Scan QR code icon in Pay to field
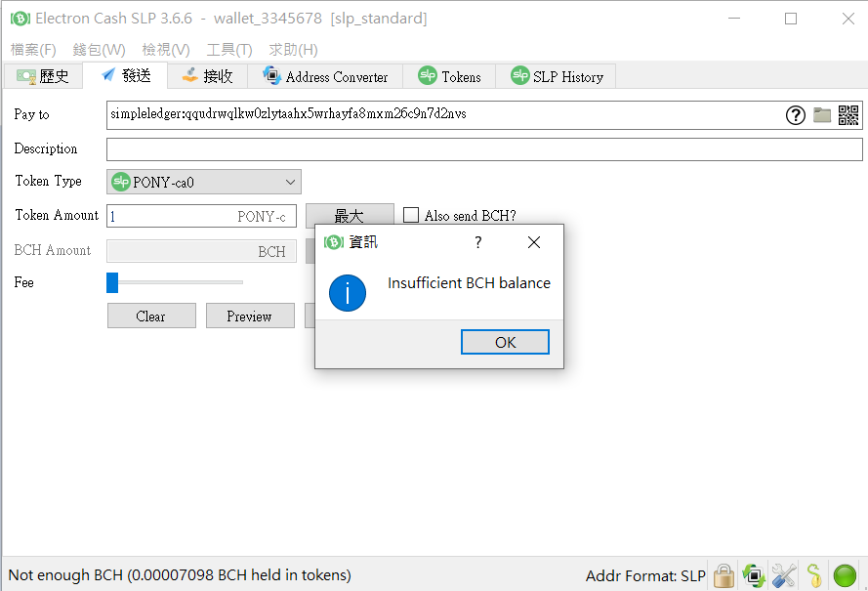This screenshot has width=868, height=591. click(848, 115)
